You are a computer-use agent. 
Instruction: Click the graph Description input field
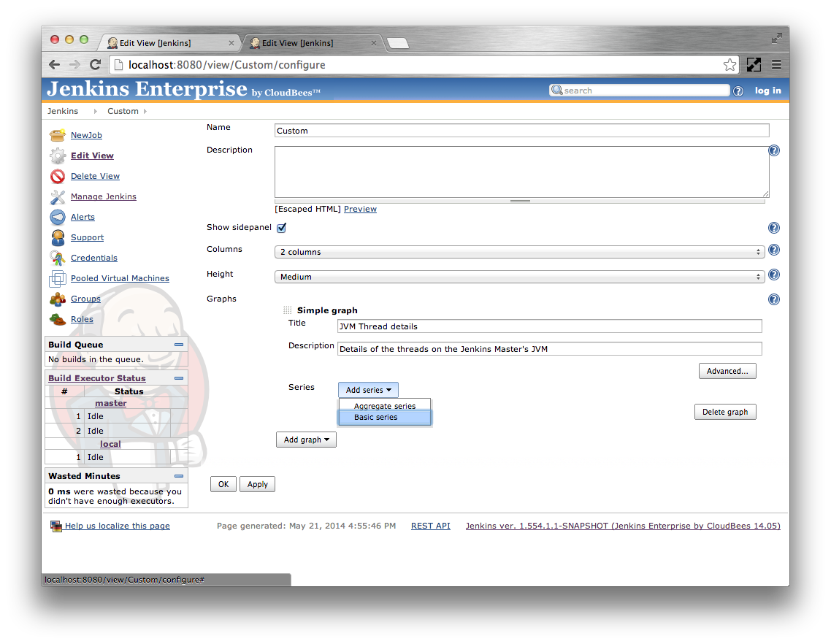(x=550, y=349)
